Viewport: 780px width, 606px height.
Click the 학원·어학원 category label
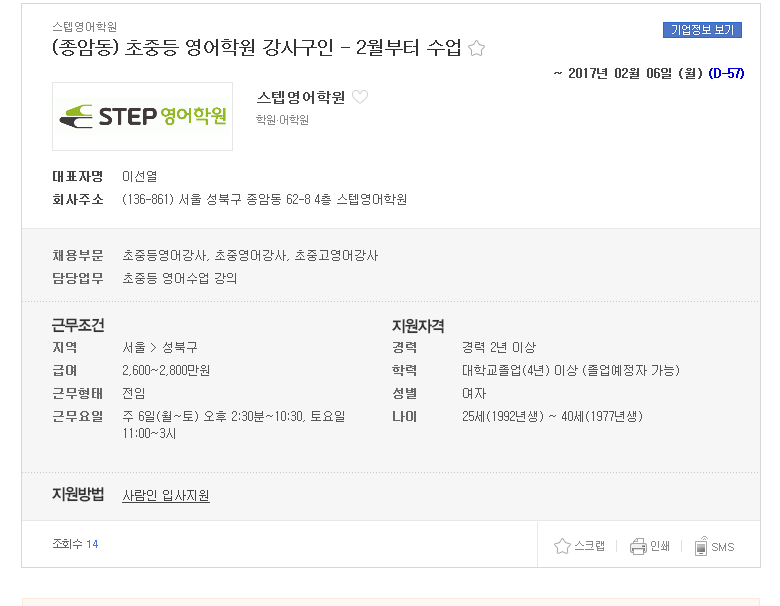click(282, 120)
